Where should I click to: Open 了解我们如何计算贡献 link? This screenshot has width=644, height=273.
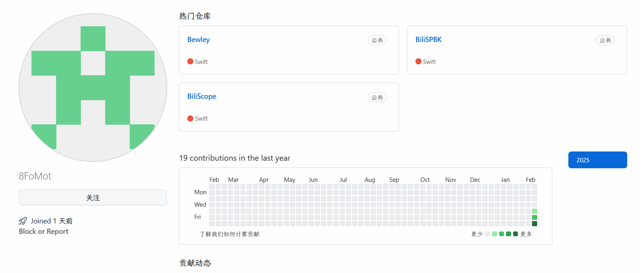pyautogui.click(x=230, y=234)
